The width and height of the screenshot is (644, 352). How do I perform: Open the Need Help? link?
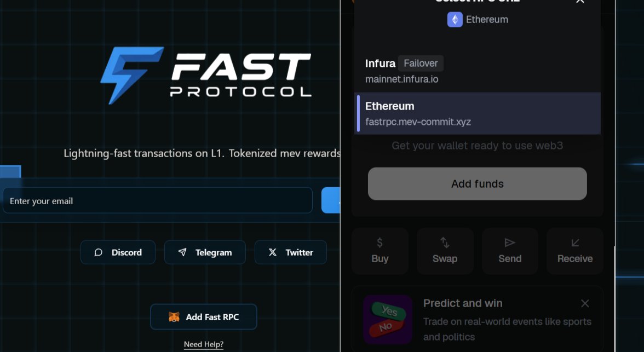tap(204, 344)
